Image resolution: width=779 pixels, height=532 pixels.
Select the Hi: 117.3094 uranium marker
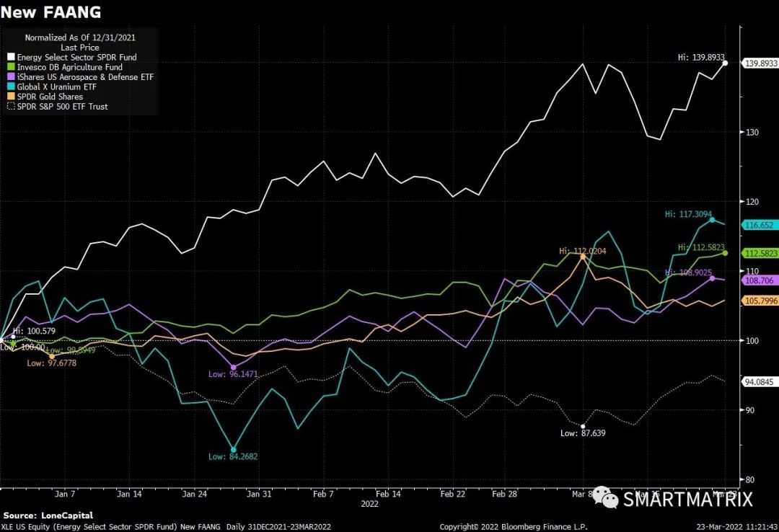[713, 220]
